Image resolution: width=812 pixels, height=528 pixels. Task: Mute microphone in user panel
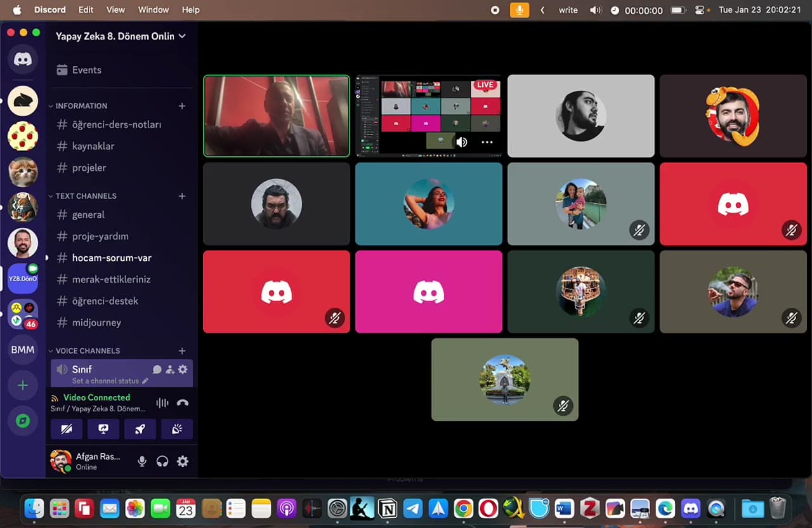[142, 461]
